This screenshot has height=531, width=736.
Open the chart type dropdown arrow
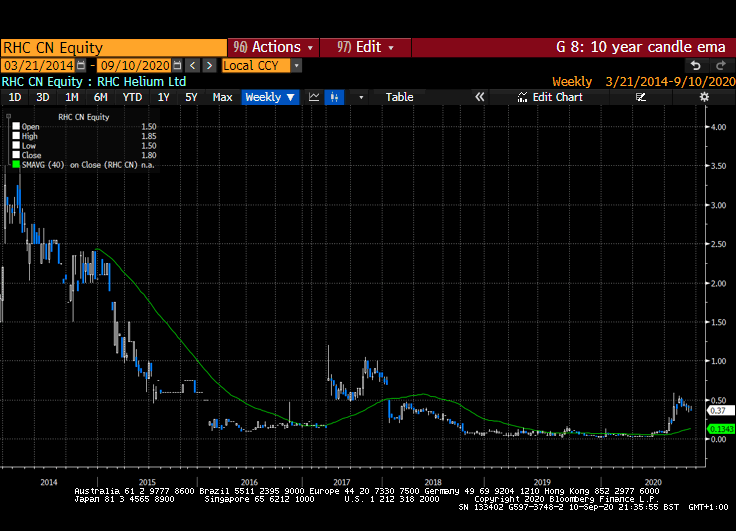[361, 97]
